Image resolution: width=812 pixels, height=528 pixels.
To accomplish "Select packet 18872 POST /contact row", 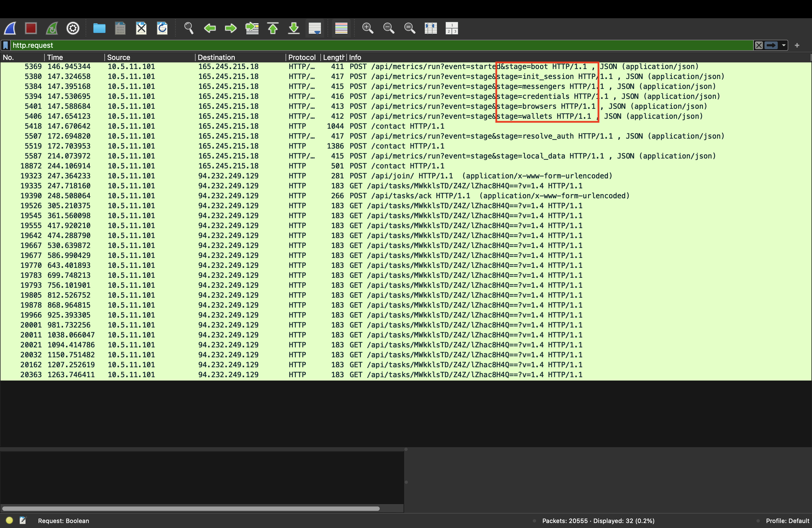I will [x=406, y=166].
